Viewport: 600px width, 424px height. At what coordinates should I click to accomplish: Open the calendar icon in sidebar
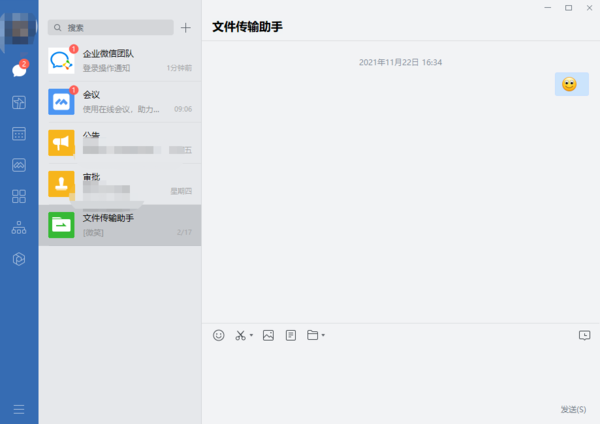[x=19, y=133]
